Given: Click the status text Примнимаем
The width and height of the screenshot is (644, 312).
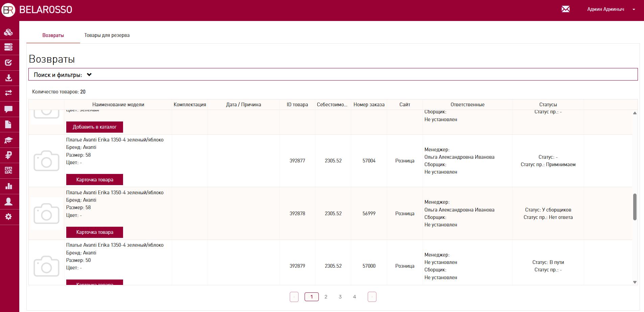Looking at the screenshot, I should 561,164.
